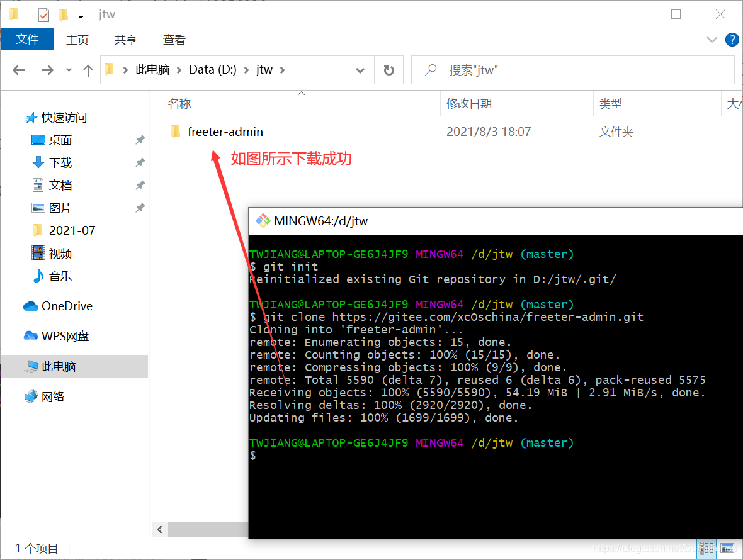Image resolution: width=743 pixels, height=560 pixels.
Task: Open 网络 in the navigation pane
Action: click(53, 396)
